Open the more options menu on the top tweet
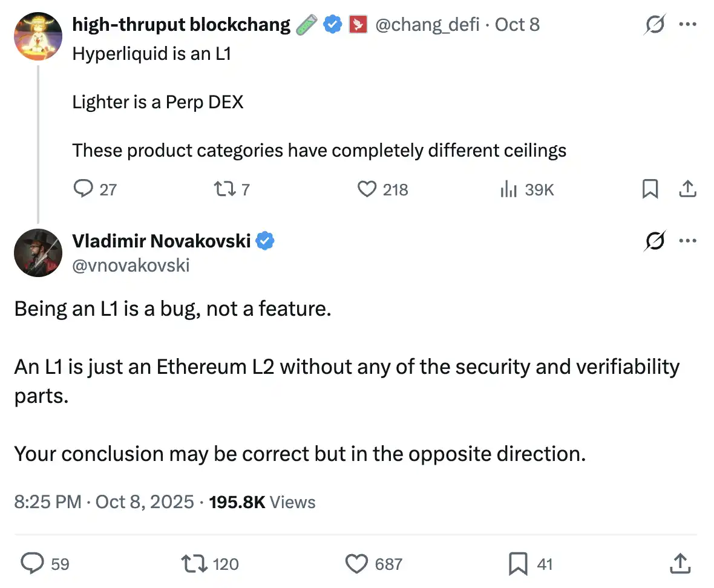Image resolution: width=714 pixels, height=588 pixels. tap(688, 25)
